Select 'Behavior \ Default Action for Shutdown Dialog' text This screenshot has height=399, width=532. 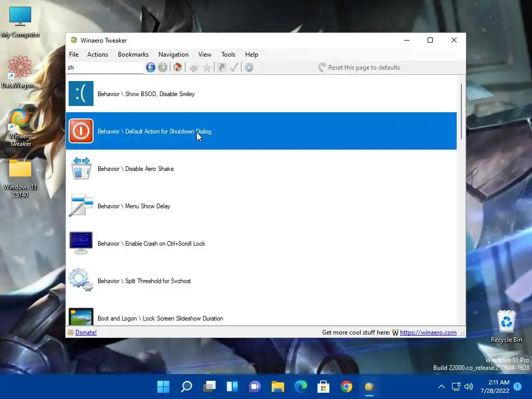click(x=154, y=131)
